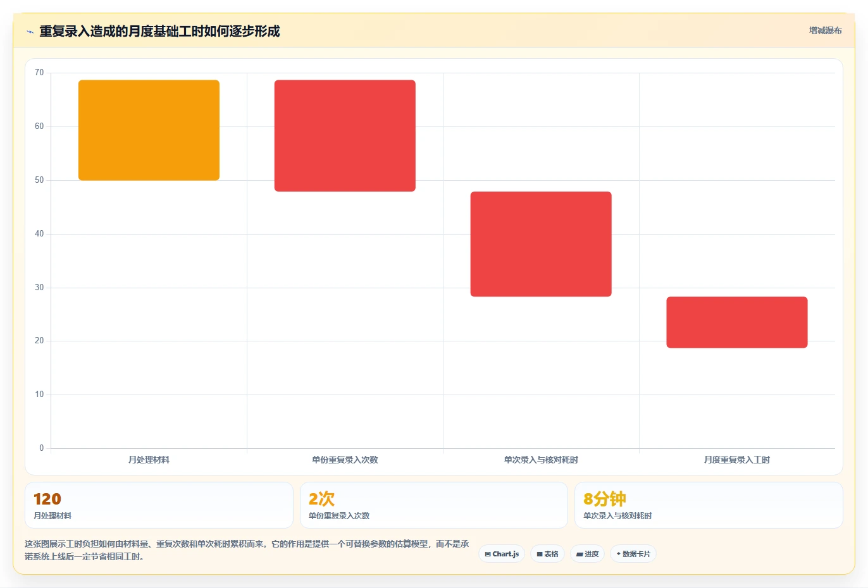Image resolution: width=868 pixels, height=588 pixels.
Task: Select the orange 月处理材料 bar
Action: [149, 130]
